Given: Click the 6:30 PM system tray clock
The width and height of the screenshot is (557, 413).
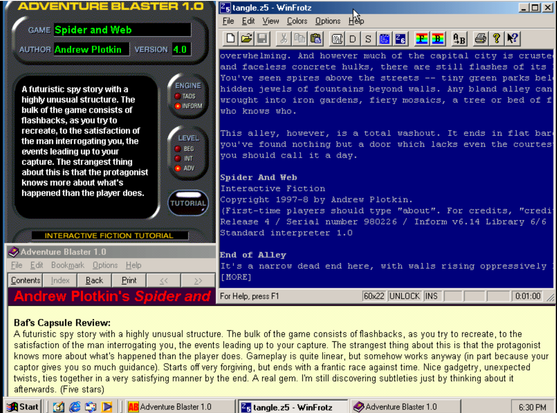Looking at the screenshot, I should [532, 407].
